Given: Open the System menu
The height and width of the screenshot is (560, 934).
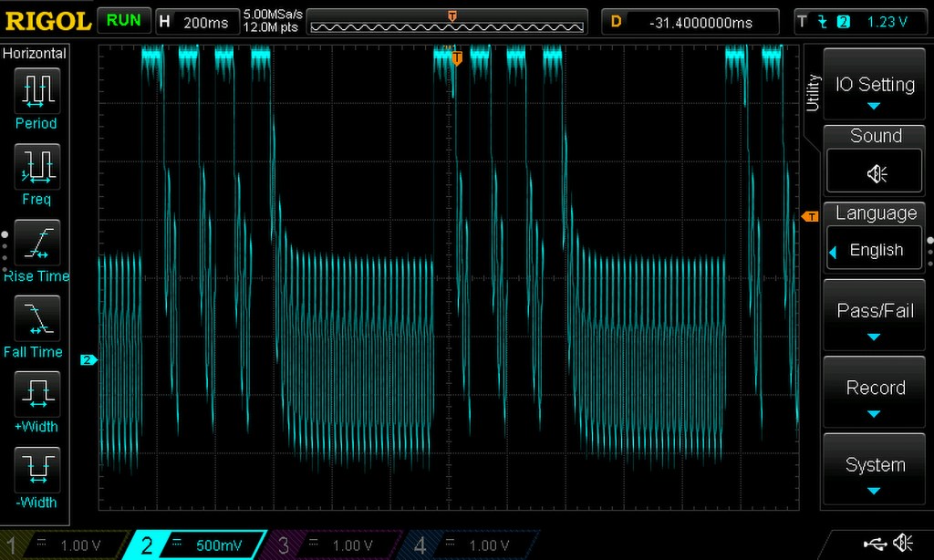Looking at the screenshot, I should tap(874, 467).
